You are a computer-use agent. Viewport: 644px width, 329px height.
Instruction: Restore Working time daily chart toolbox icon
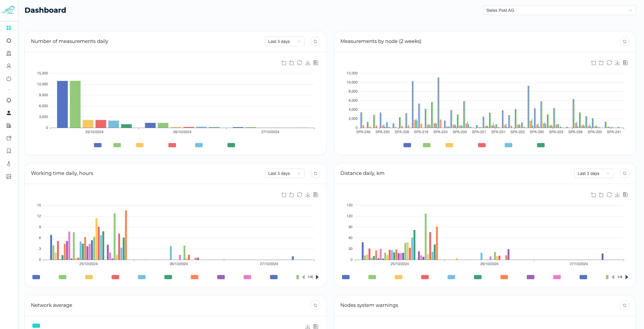pos(300,195)
